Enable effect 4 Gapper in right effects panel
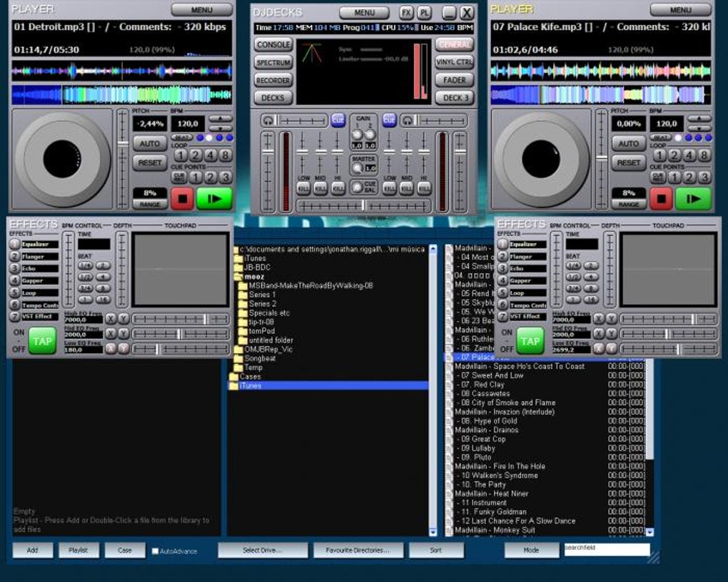 [x=503, y=280]
